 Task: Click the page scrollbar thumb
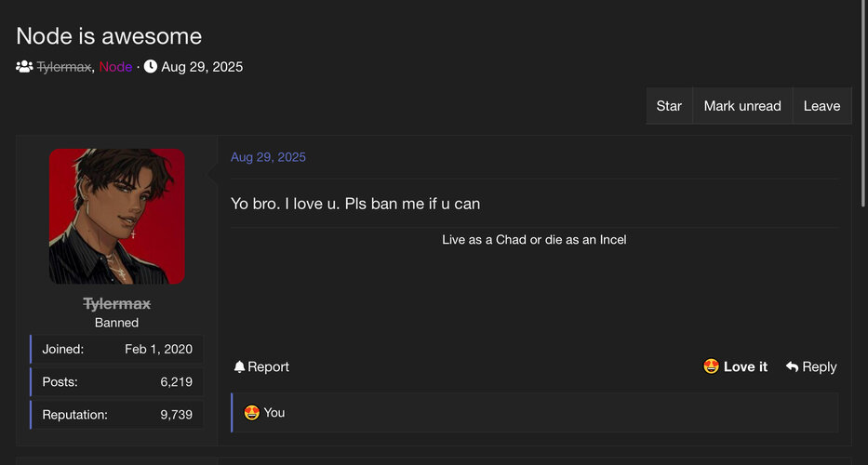(x=863, y=103)
